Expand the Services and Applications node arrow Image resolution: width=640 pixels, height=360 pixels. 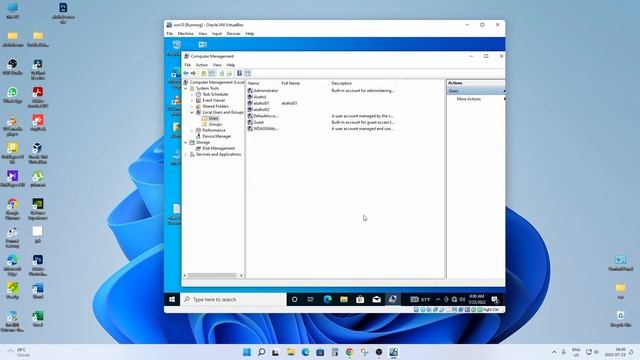[186, 155]
